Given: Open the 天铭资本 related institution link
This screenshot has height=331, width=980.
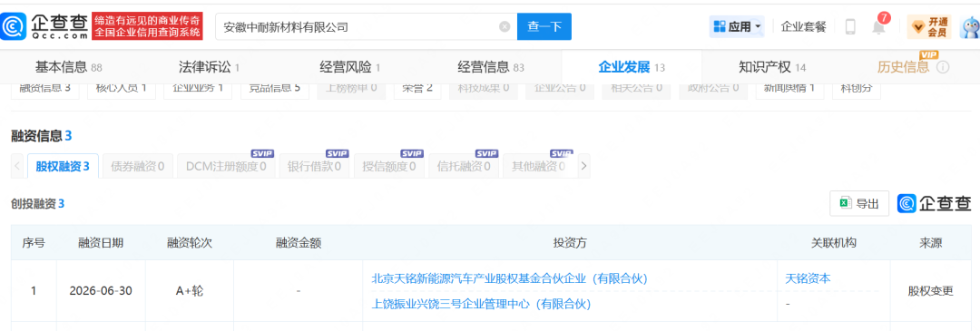Looking at the screenshot, I should (808, 278).
